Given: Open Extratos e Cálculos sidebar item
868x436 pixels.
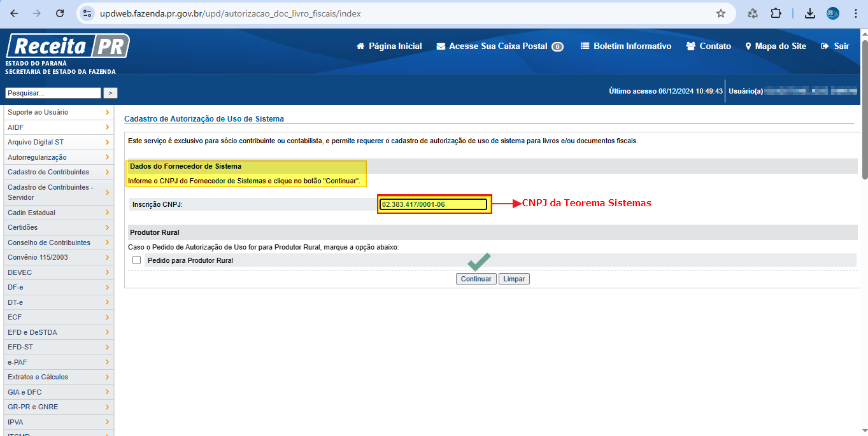Looking at the screenshot, I should click(x=59, y=377).
